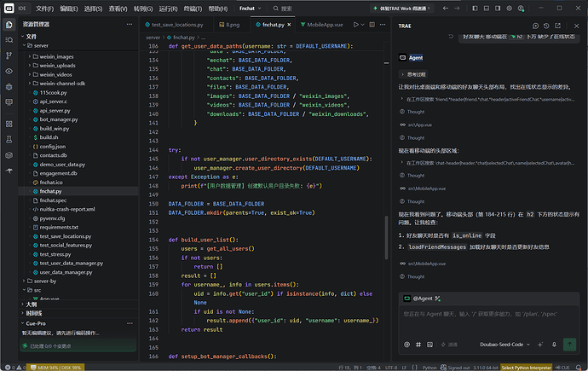Toggle the primary side bar layout icon
Screen dimensions: 588x371
point(475,9)
